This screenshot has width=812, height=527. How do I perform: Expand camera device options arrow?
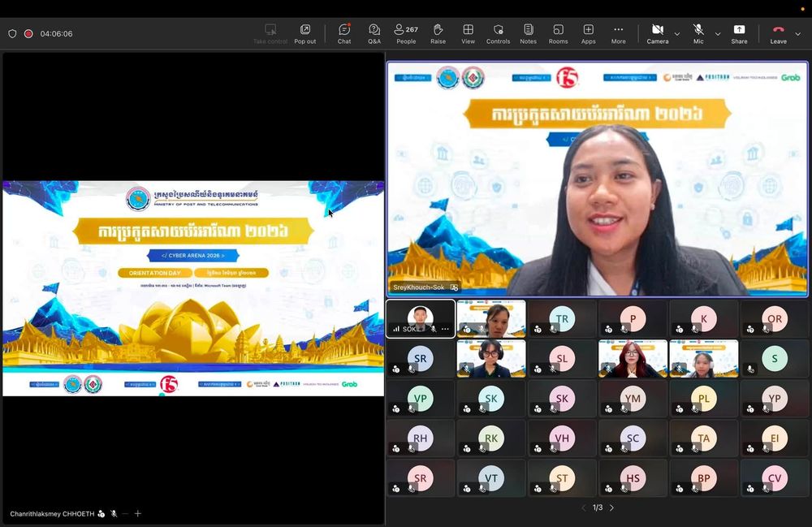coord(677,34)
